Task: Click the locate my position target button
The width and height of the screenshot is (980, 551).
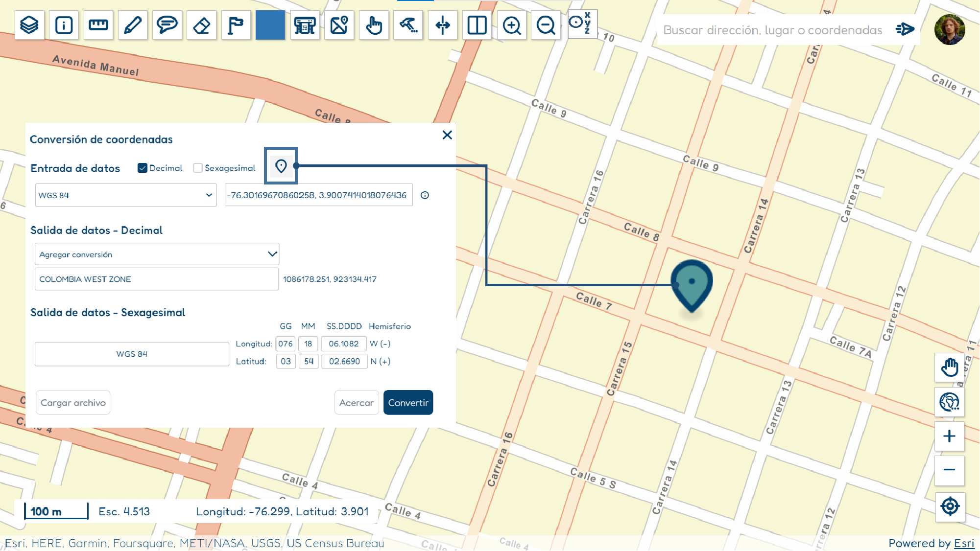Action: (x=950, y=506)
